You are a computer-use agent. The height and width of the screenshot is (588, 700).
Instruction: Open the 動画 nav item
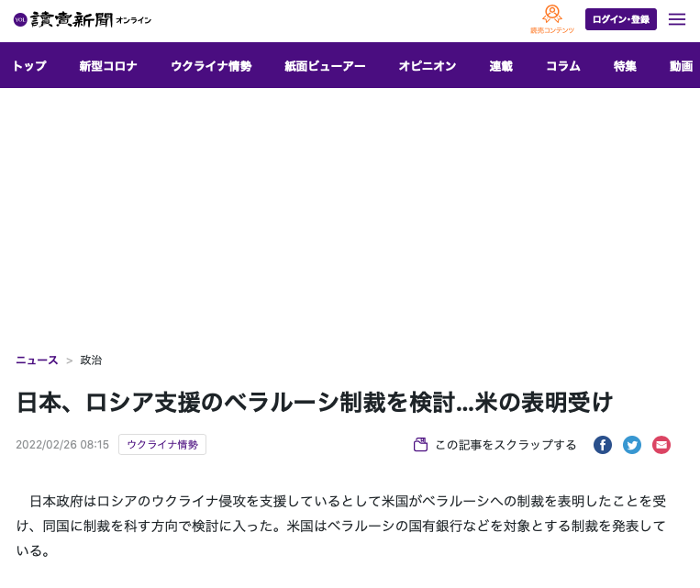(681, 66)
